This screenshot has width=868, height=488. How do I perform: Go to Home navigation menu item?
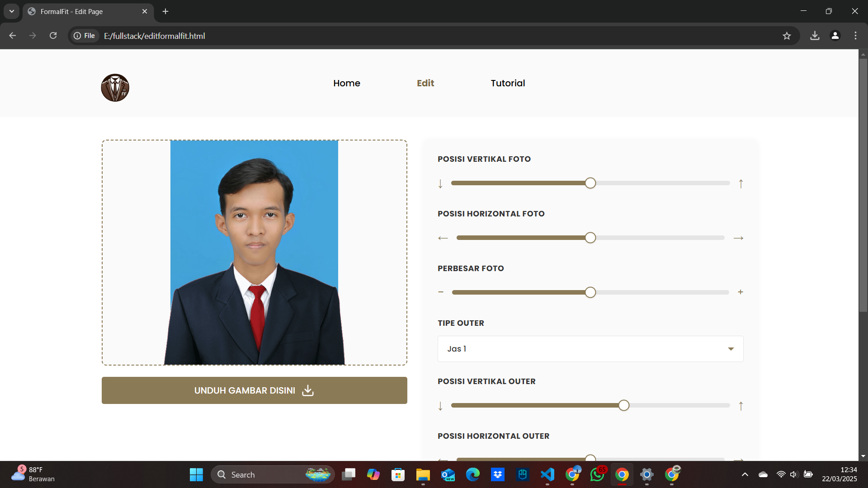coord(346,83)
